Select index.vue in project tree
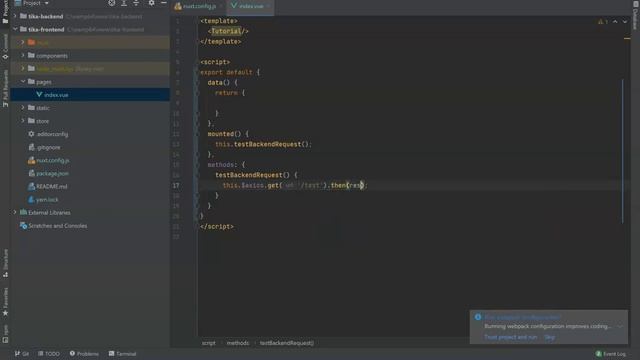The height and width of the screenshot is (360, 640). tap(90, 95)
